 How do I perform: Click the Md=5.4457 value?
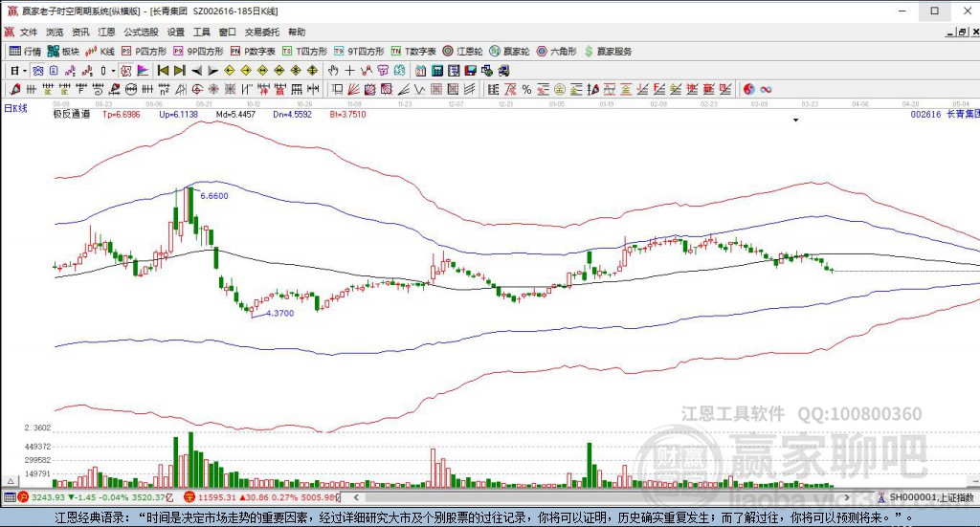(235, 114)
